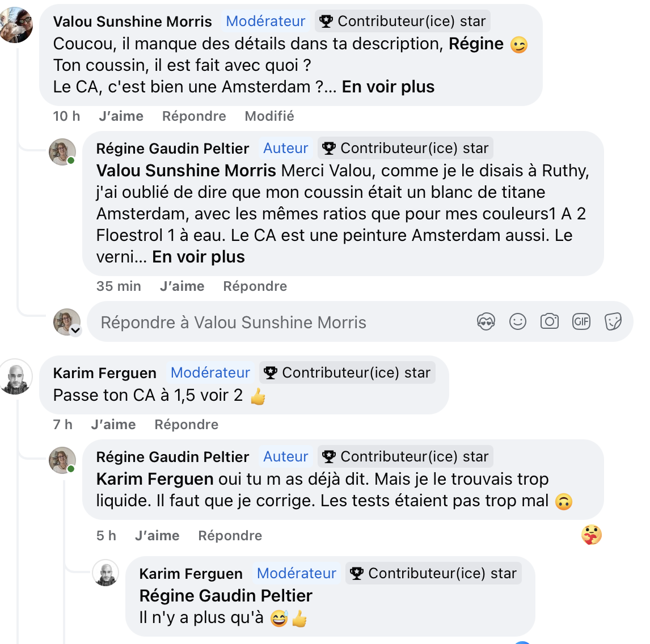The height and width of the screenshot is (644, 650).
Task: Like Valou Sunshine Morris's comment
Action: coord(121,116)
